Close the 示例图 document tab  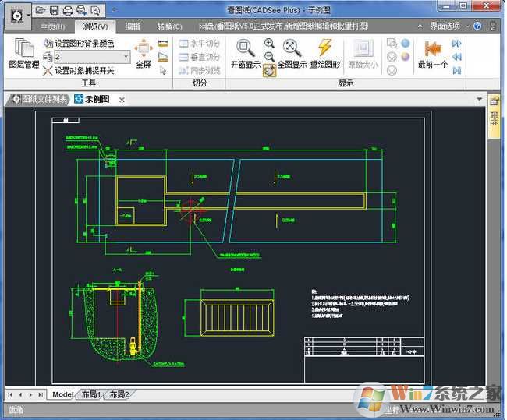tap(120, 100)
